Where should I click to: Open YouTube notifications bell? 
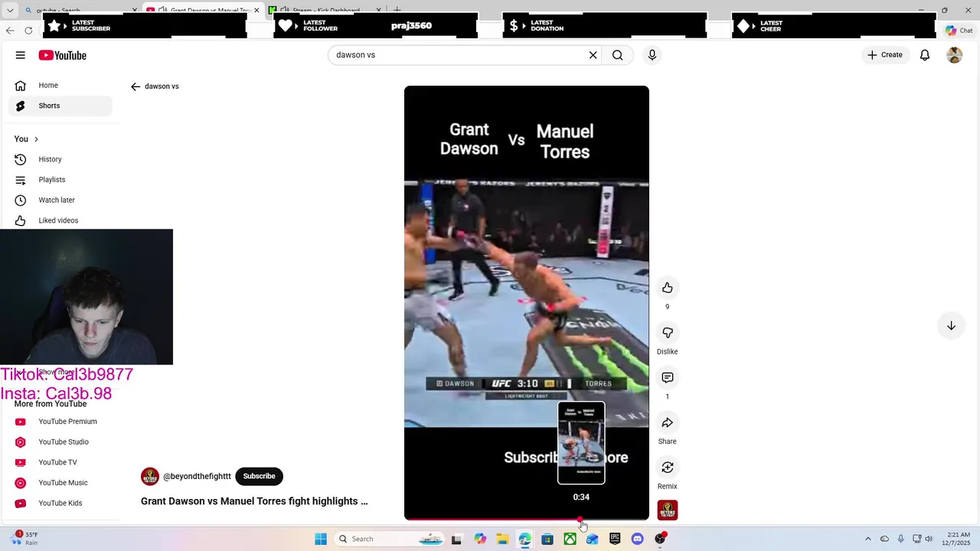coord(925,55)
